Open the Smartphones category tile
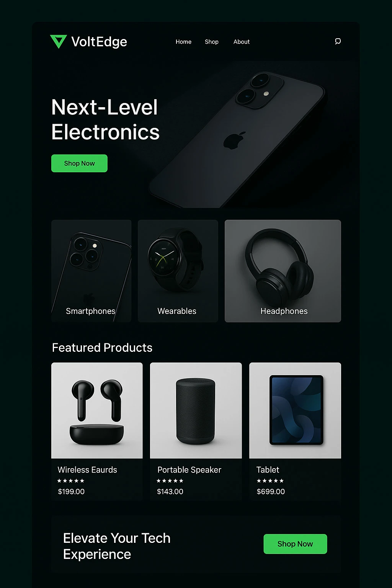This screenshot has width=392, height=588. coord(91,271)
